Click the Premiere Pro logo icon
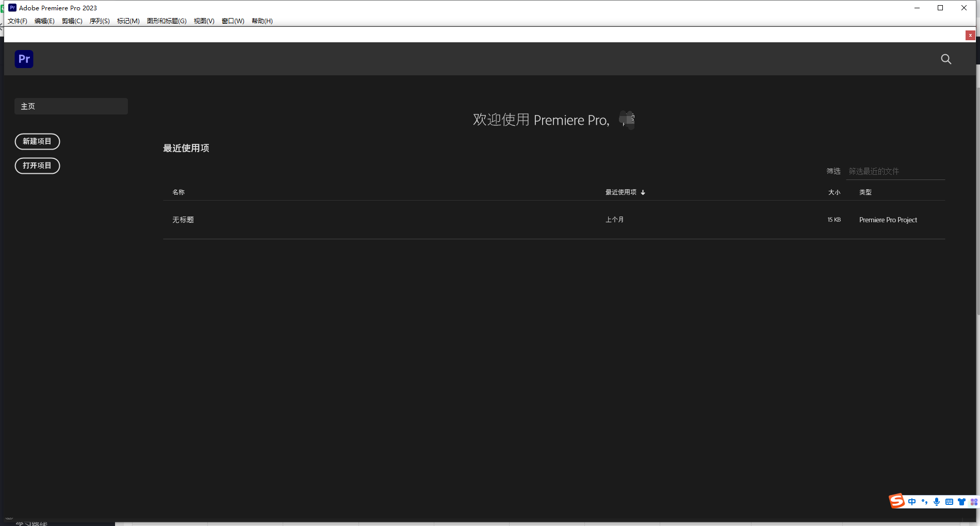The width and height of the screenshot is (980, 526). click(24, 59)
